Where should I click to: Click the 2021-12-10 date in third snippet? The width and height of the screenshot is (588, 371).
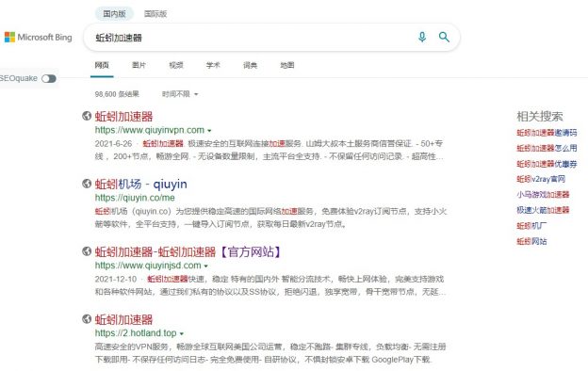point(116,279)
